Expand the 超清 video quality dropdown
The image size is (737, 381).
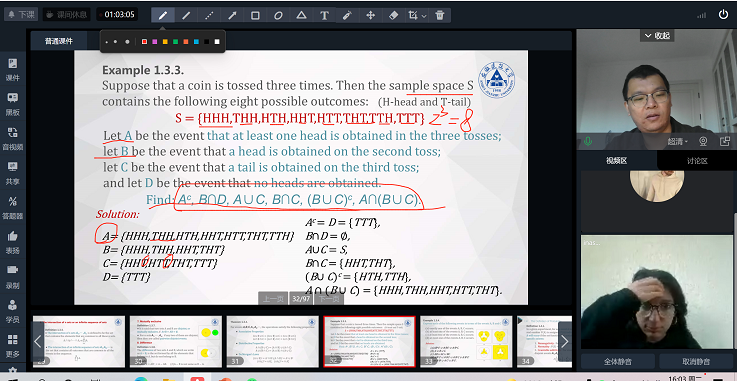[678, 141]
